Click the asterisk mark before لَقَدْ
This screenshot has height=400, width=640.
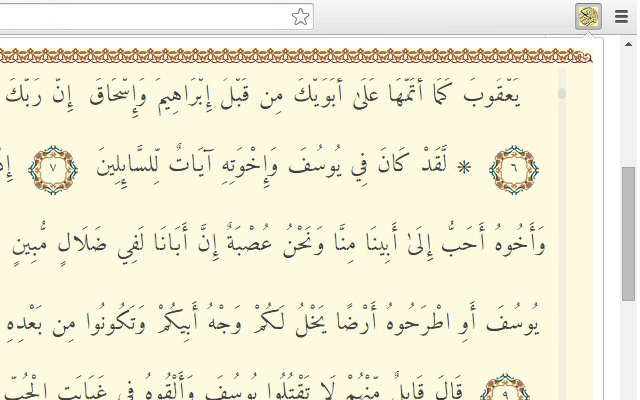[464, 167]
